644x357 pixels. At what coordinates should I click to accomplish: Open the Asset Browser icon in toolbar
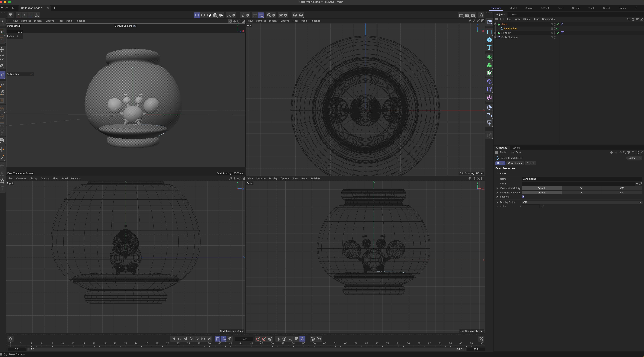11,15
